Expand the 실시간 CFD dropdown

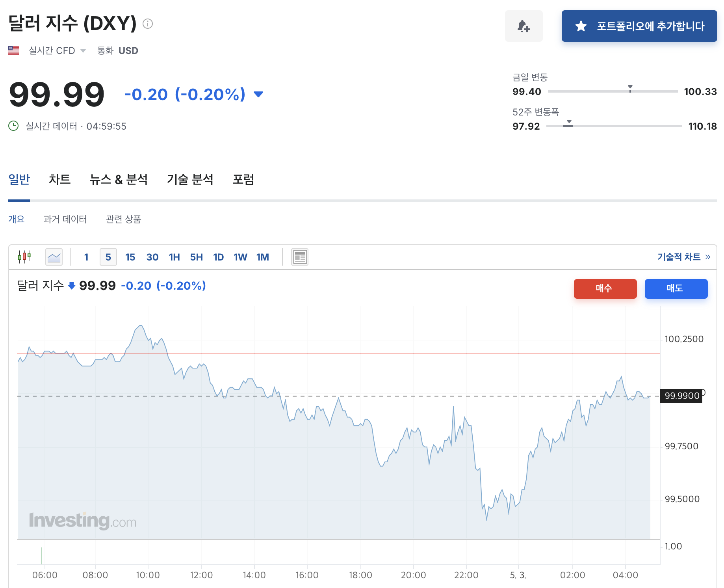[57, 50]
